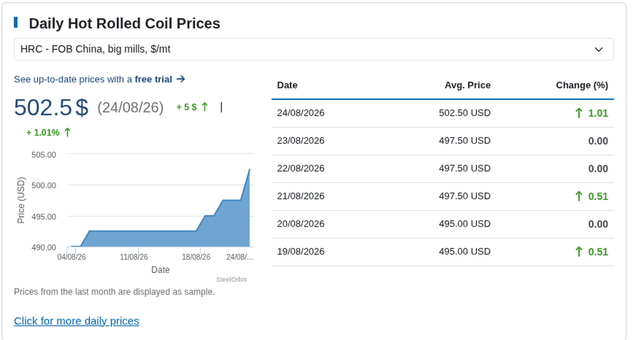Click the +5 $ price change text
This screenshot has height=340, width=644.
coord(187,107)
